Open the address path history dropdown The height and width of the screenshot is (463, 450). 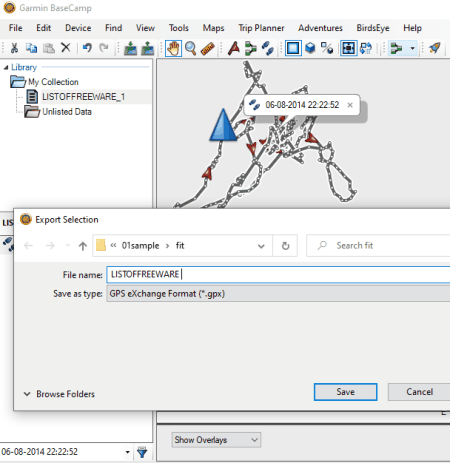[x=261, y=246]
